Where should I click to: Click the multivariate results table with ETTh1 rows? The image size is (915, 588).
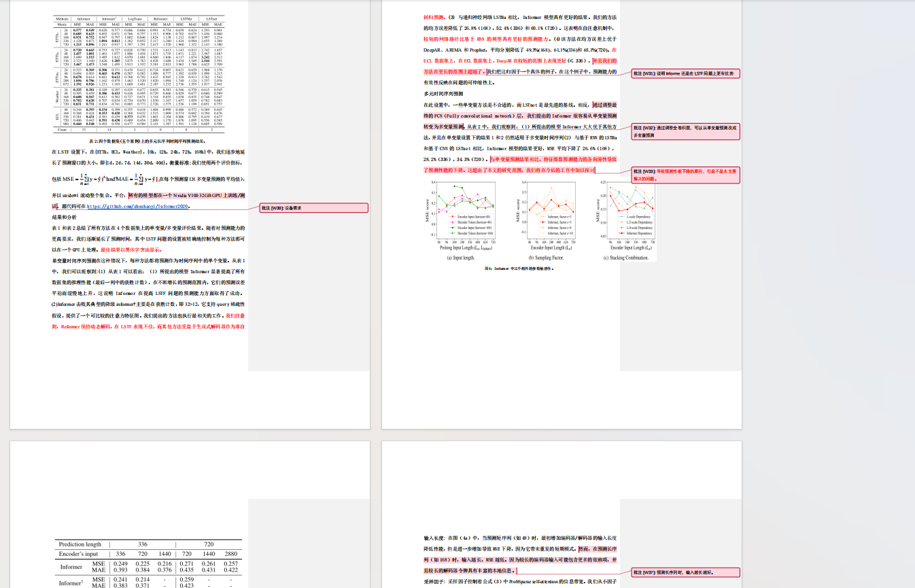[x=139, y=74]
